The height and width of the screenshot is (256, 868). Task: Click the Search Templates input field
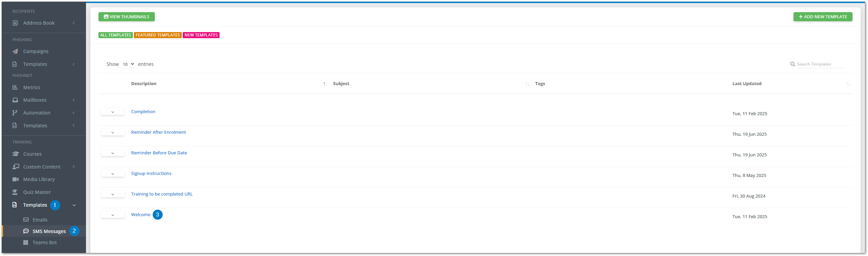(x=820, y=64)
